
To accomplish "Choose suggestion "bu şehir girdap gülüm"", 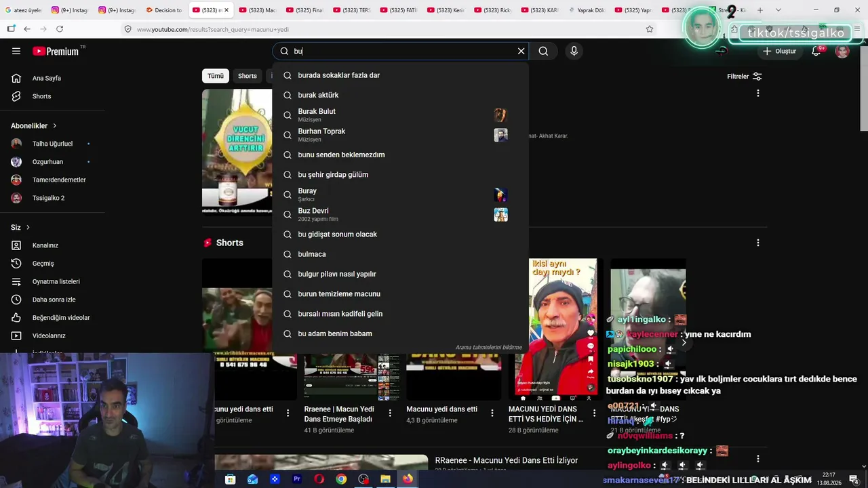I will tap(400, 174).
